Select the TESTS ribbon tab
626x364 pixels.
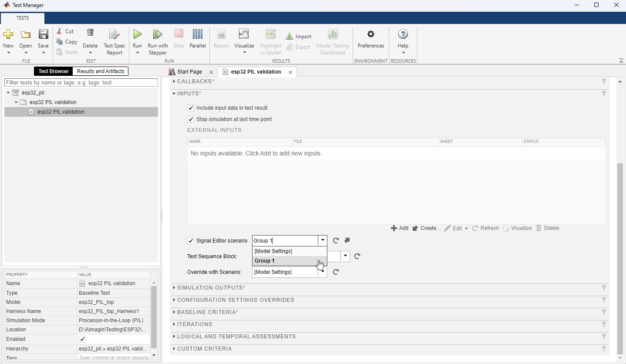pos(23,18)
